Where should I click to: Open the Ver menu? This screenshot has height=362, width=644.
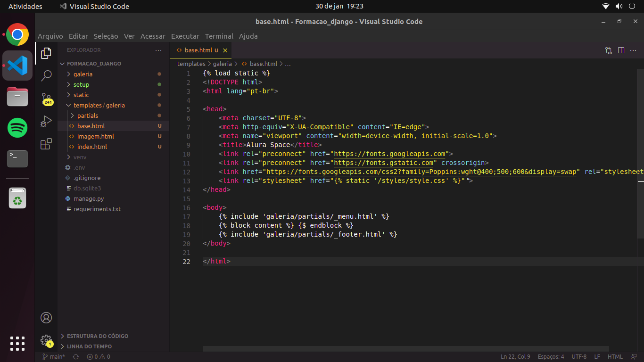(x=129, y=36)
